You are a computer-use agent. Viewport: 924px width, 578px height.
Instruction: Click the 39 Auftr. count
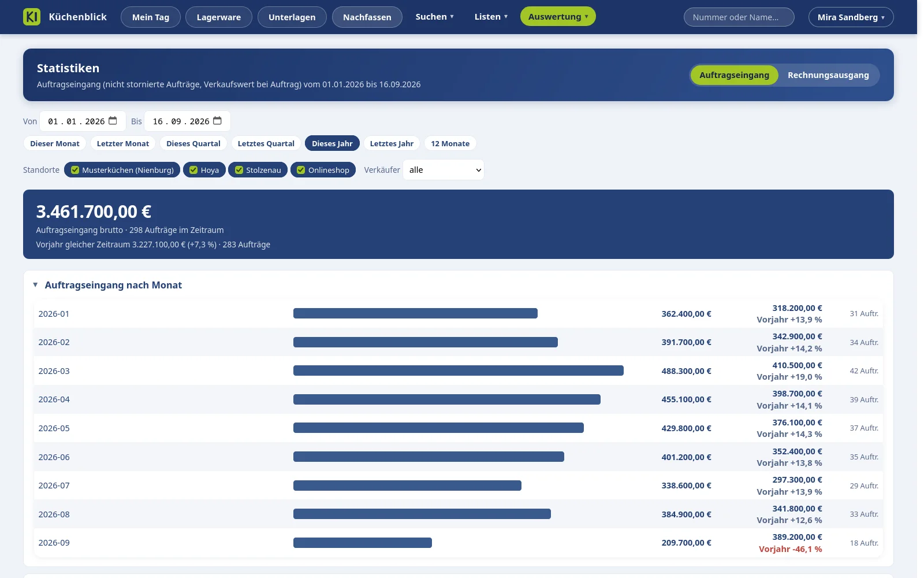(864, 399)
